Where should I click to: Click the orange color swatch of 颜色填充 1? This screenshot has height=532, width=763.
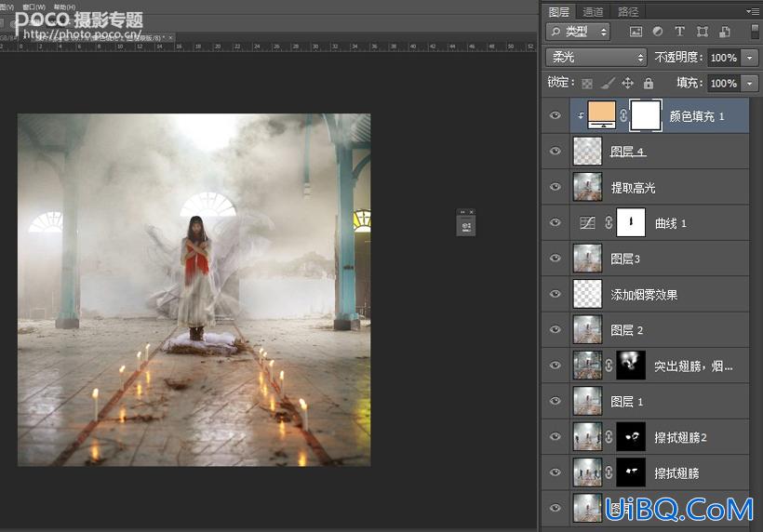click(602, 115)
